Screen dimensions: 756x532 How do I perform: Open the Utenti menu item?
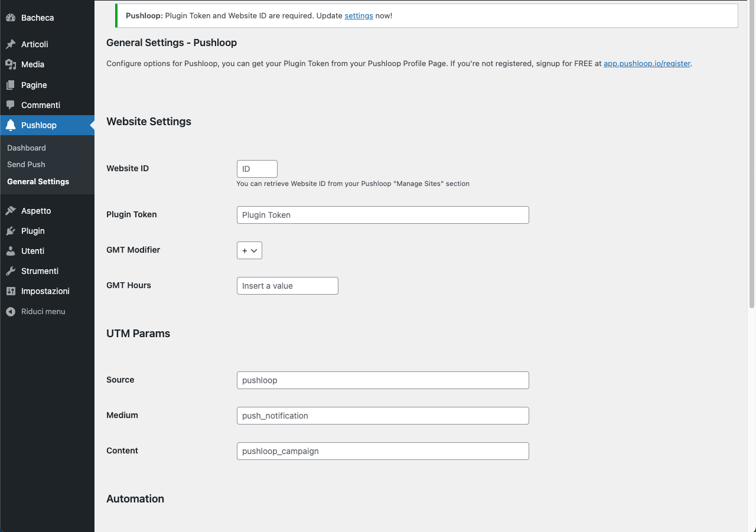coord(47,251)
